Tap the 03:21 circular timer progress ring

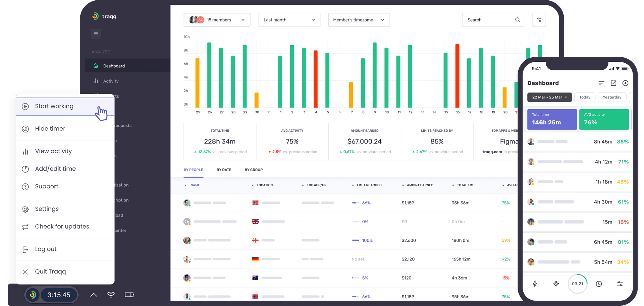pyautogui.click(x=578, y=284)
